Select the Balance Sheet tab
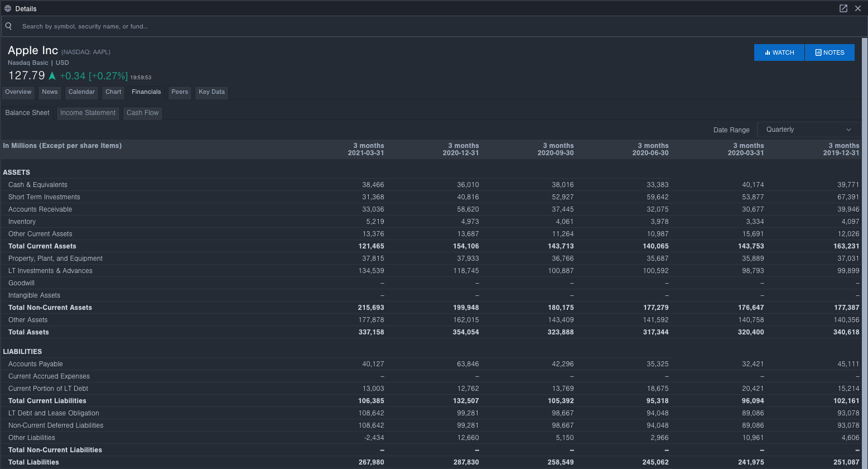This screenshot has height=469, width=868. click(x=27, y=112)
